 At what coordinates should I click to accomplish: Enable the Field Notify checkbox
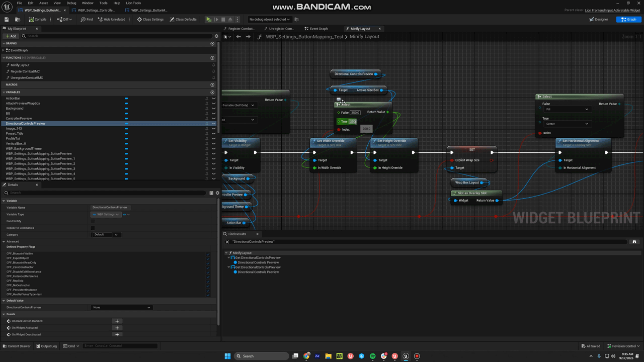click(93, 221)
